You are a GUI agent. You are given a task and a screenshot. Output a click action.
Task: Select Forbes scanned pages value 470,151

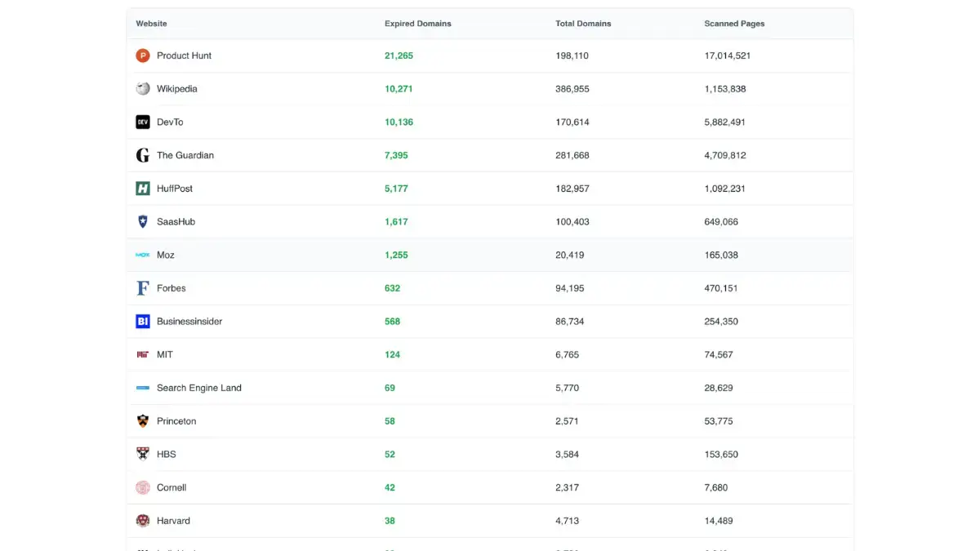(x=721, y=288)
